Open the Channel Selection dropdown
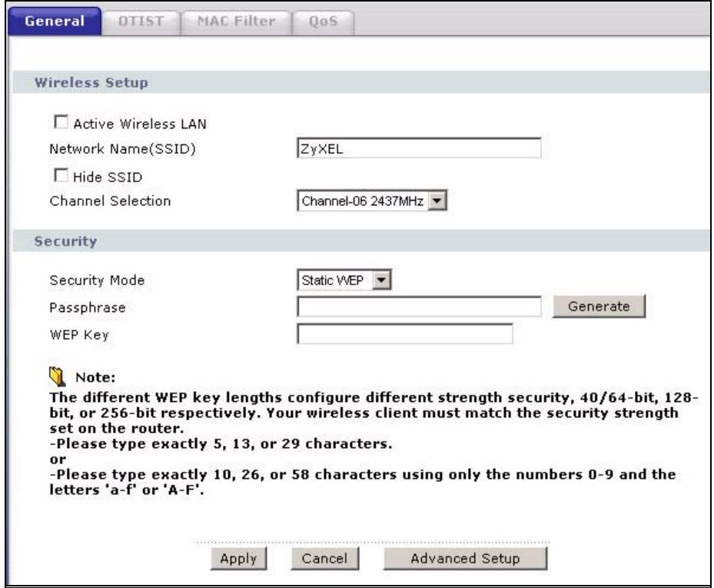Screen dimensions: 714x588 (372, 201)
